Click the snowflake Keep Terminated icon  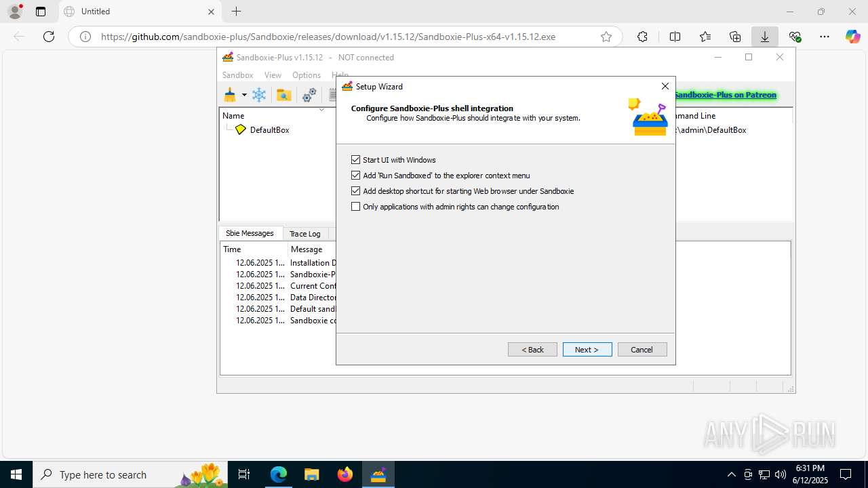pos(259,95)
